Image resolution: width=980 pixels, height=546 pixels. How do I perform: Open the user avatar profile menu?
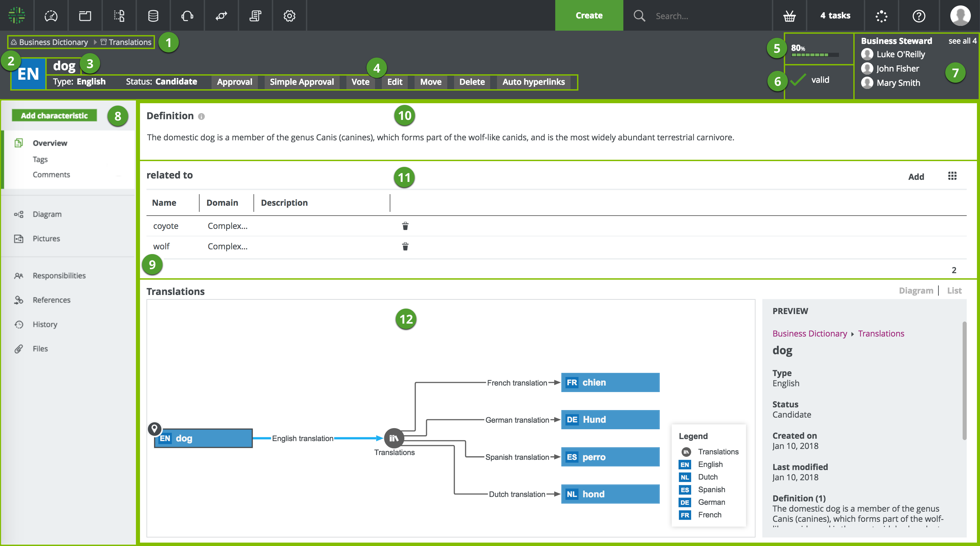(x=960, y=16)
